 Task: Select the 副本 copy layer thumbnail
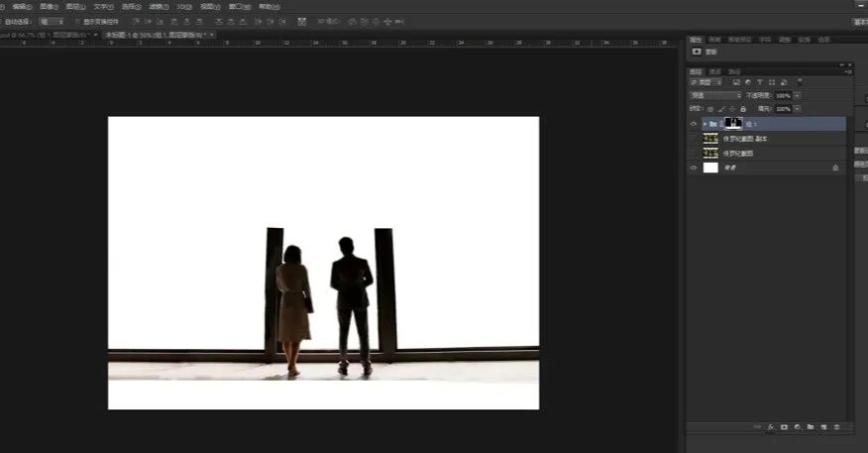click(x=710, y=139)
